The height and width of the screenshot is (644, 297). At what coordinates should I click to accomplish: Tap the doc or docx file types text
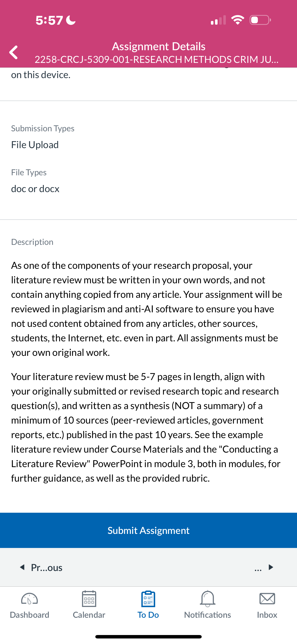coord(35,189)
